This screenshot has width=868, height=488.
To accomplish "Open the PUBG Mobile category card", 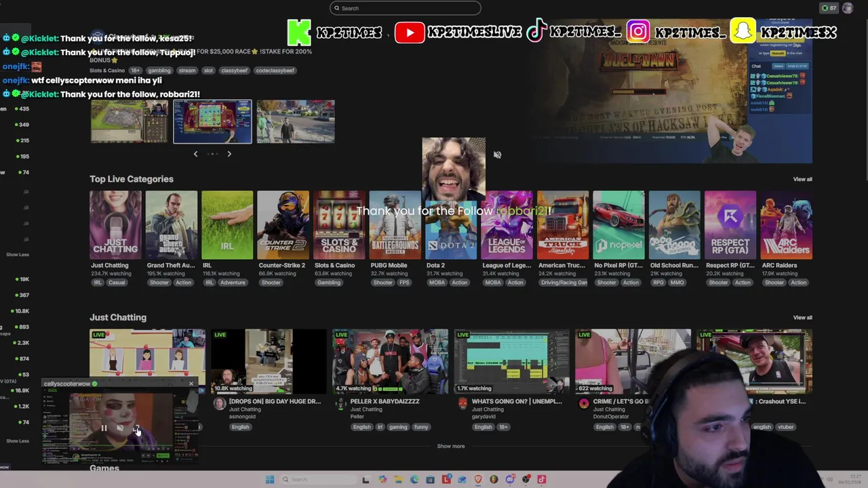I will pos(395,225).
